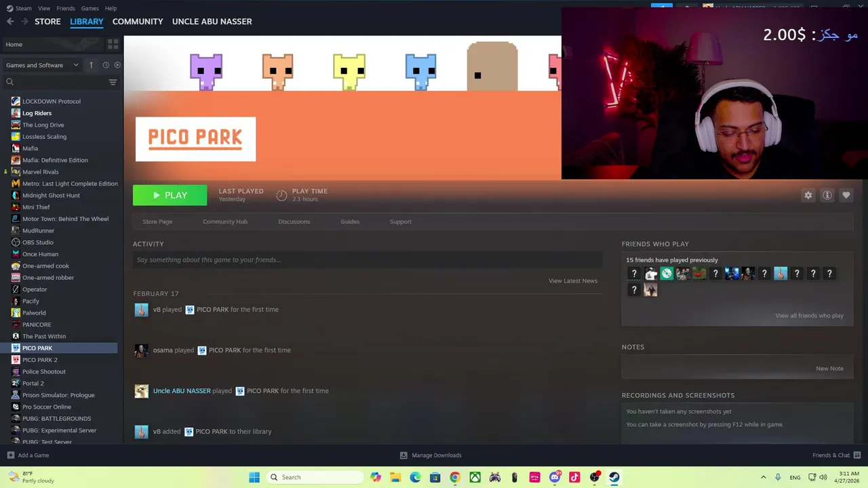
Task: Open Friends & Chat
Action: (x=836, y=455)
